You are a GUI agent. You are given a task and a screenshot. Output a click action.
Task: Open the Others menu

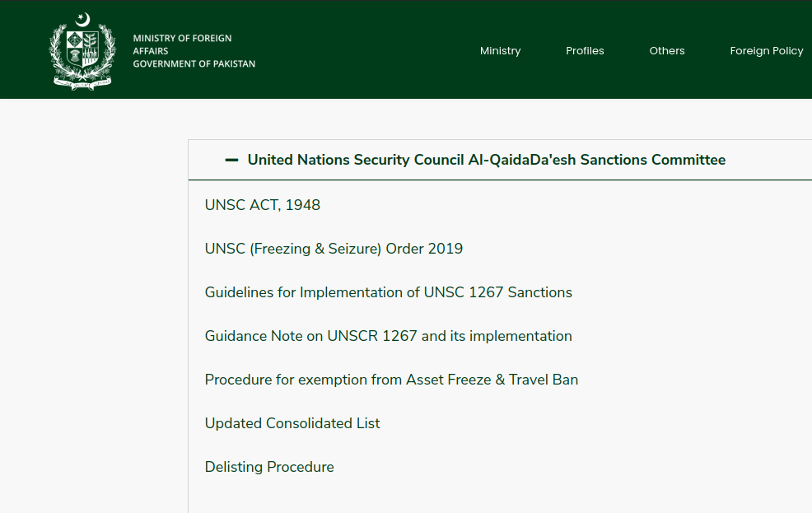[666, 51]
